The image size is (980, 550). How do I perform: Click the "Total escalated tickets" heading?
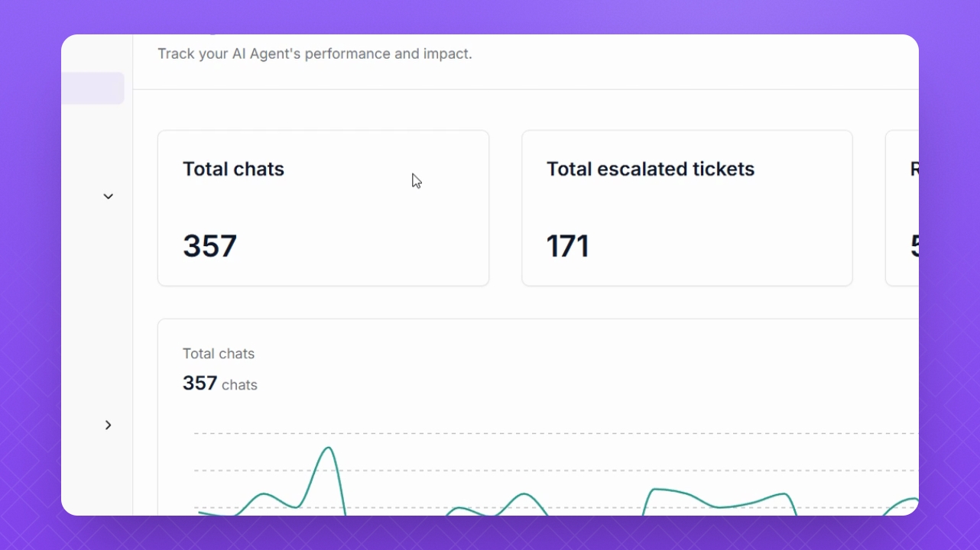pos(650,169)
